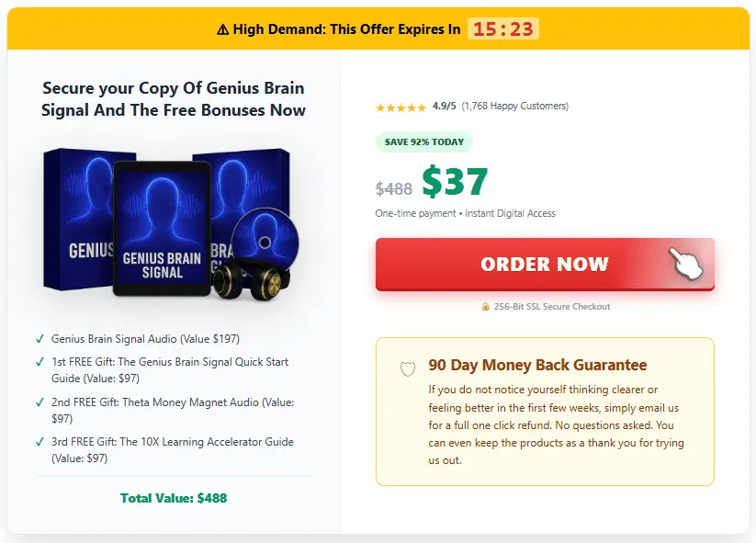Select the heart icon in the guarantee box
This screenshot has height=543, width=756.
pyautogui.click(x=407, y=368)
